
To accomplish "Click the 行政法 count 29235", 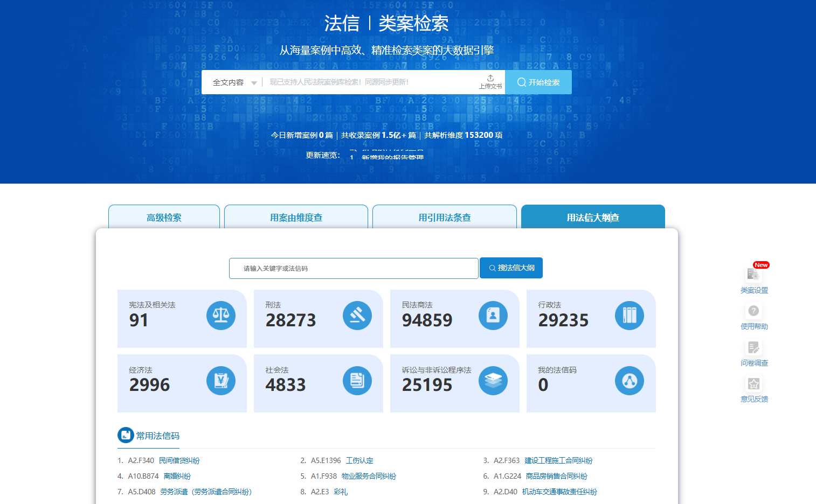I will pos(563,320).
